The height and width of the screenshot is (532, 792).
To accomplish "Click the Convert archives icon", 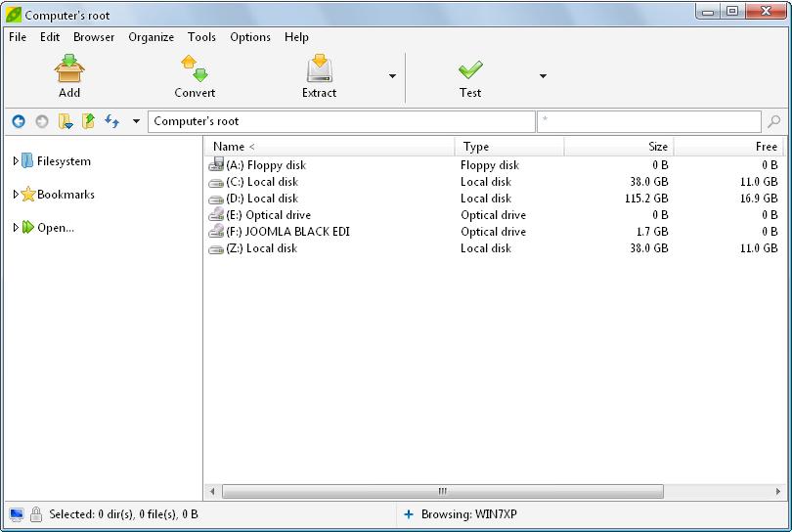I will (x=195, y=68).
